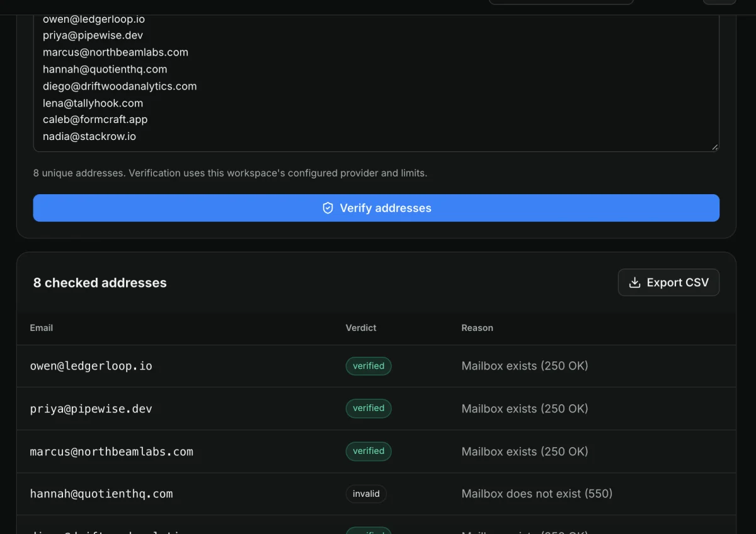Click the Email column header

pos(42,328)
